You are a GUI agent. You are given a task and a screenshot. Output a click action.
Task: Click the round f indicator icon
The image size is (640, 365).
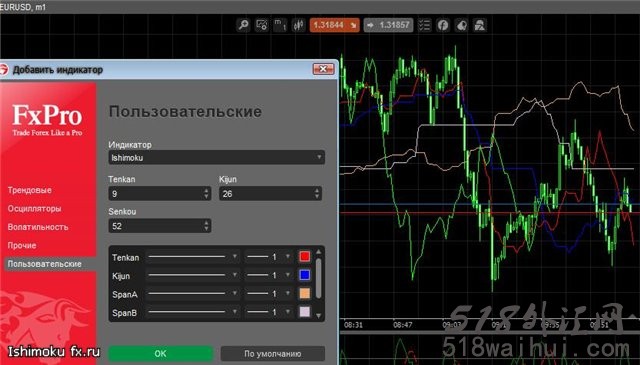point(443,25)
